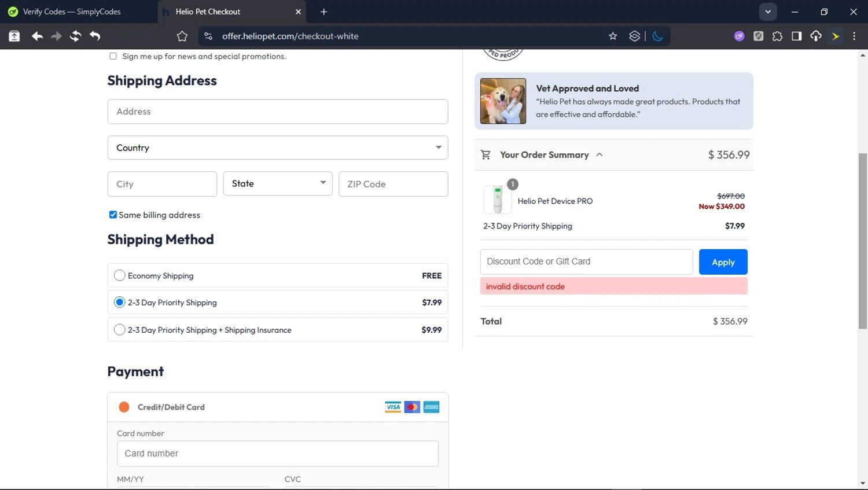This screenshot has width=868, height=490.
Task: Apply the discount code
Action: [x=723, y=262]
